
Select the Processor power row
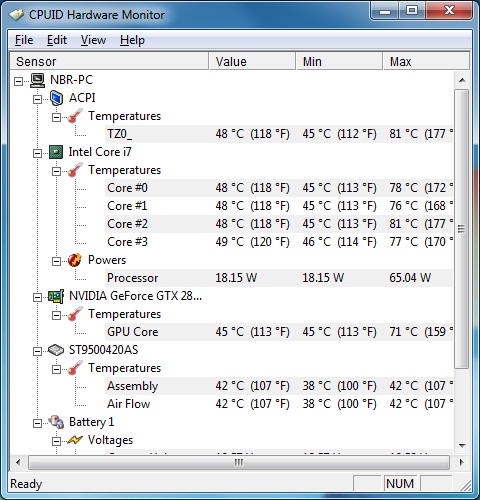(278, 278)
